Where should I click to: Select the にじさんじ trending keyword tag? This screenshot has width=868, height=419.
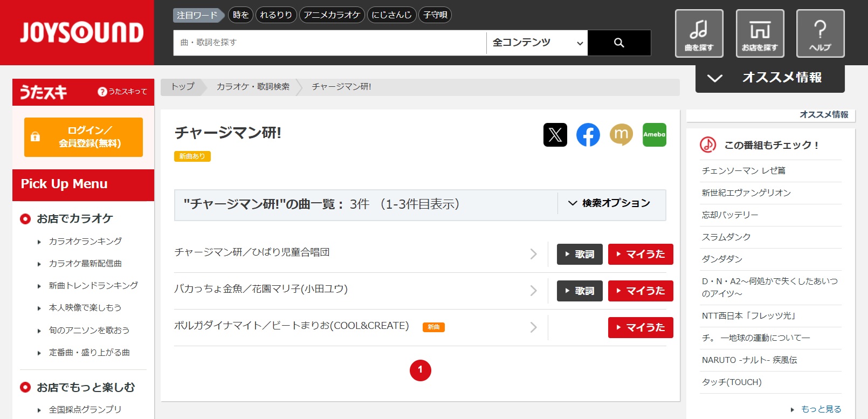391,15
